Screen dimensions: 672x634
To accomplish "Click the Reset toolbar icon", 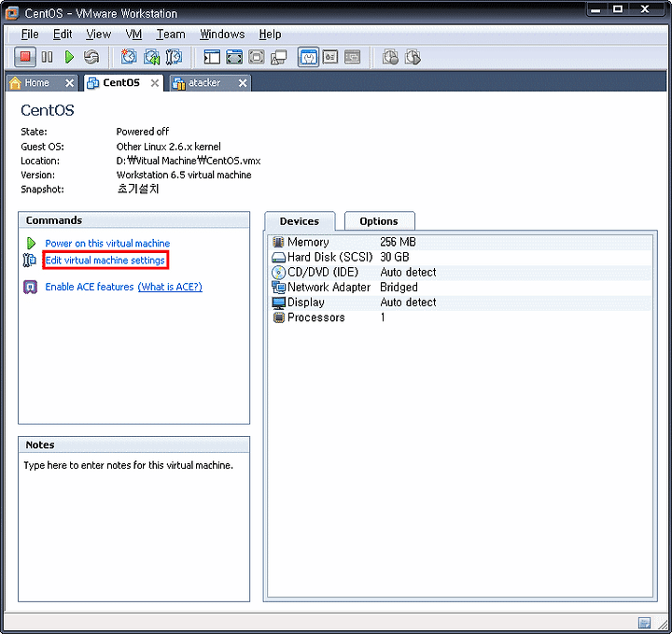I will (91, 57).
